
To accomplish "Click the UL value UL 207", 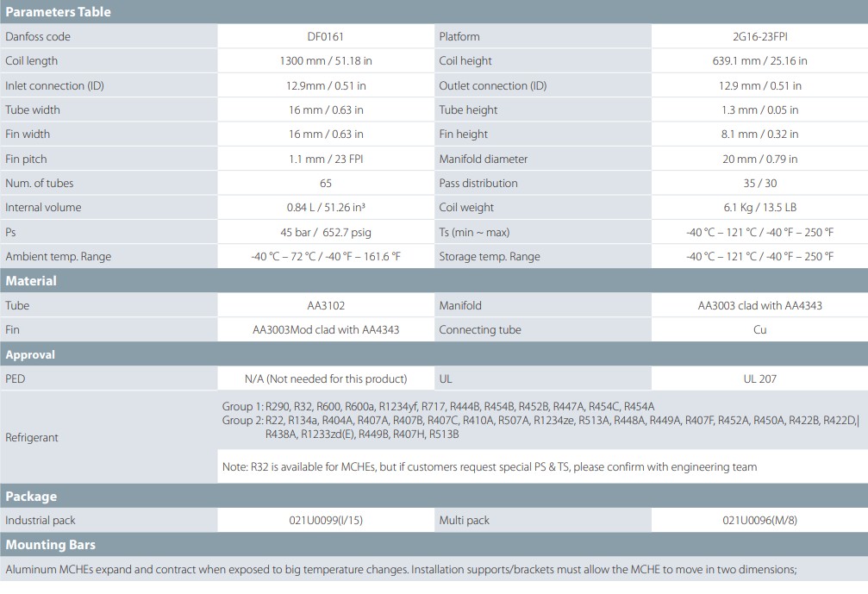I will 759,379.
